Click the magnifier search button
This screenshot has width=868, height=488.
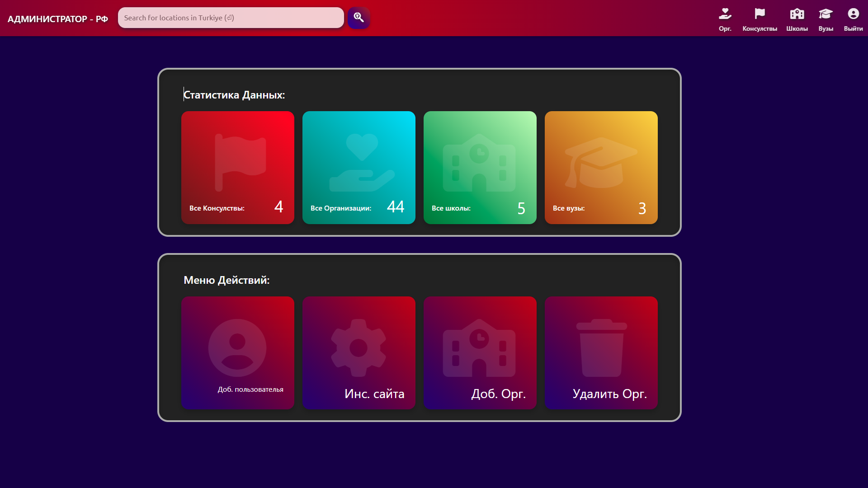[x=359, y=18]
